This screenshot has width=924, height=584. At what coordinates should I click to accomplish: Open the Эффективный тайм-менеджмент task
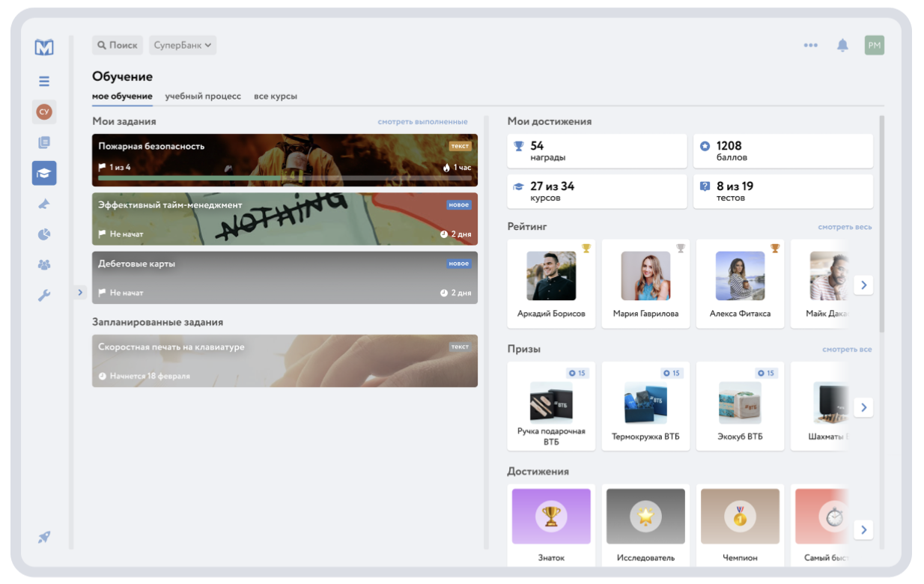tap(285, 219)
